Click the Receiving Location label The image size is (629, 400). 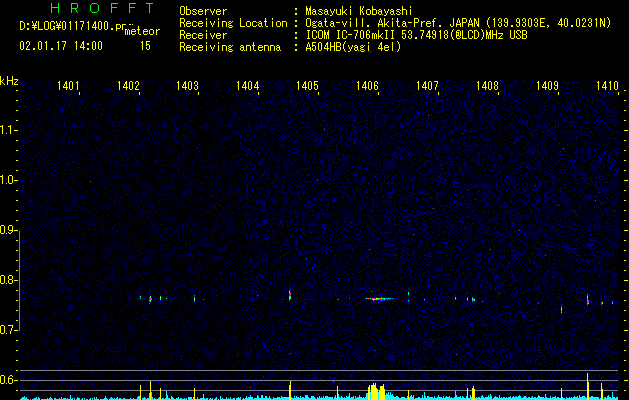233,23
